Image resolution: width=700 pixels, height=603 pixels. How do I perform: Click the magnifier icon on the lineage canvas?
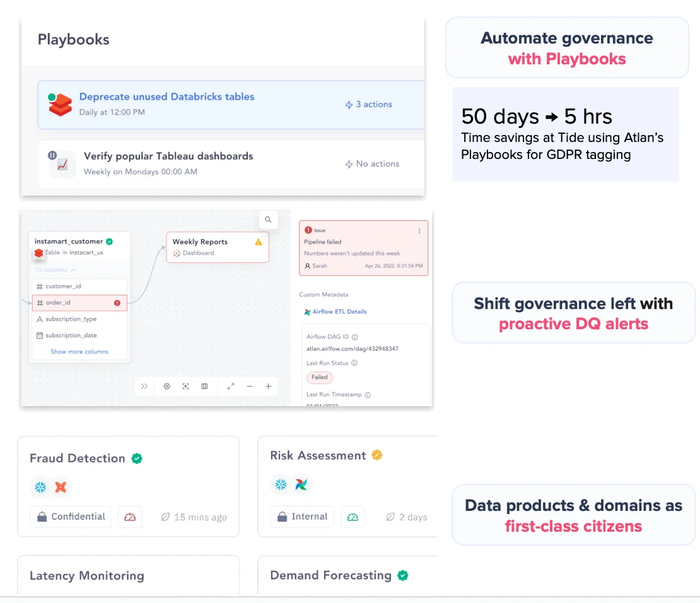(x=268, y=220)
